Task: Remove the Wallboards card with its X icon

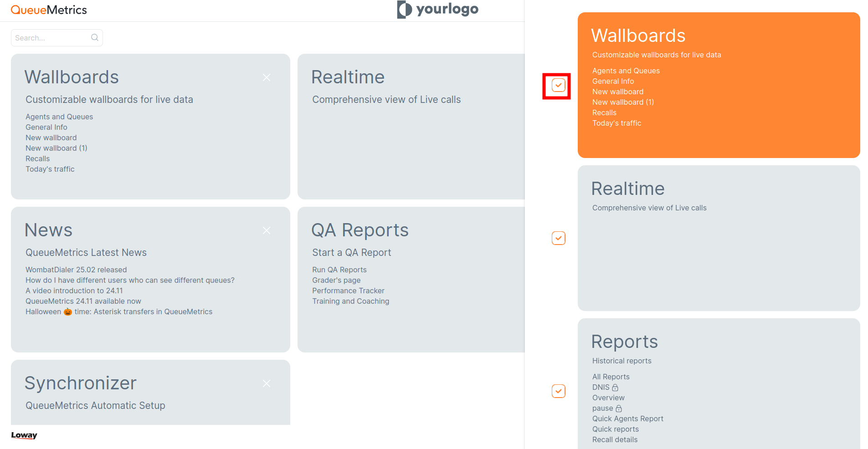Action: [x=267, y=78]
